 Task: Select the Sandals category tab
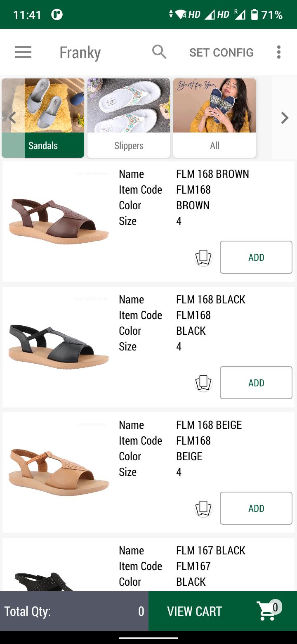pyautogui.click(x=43, y=118)
